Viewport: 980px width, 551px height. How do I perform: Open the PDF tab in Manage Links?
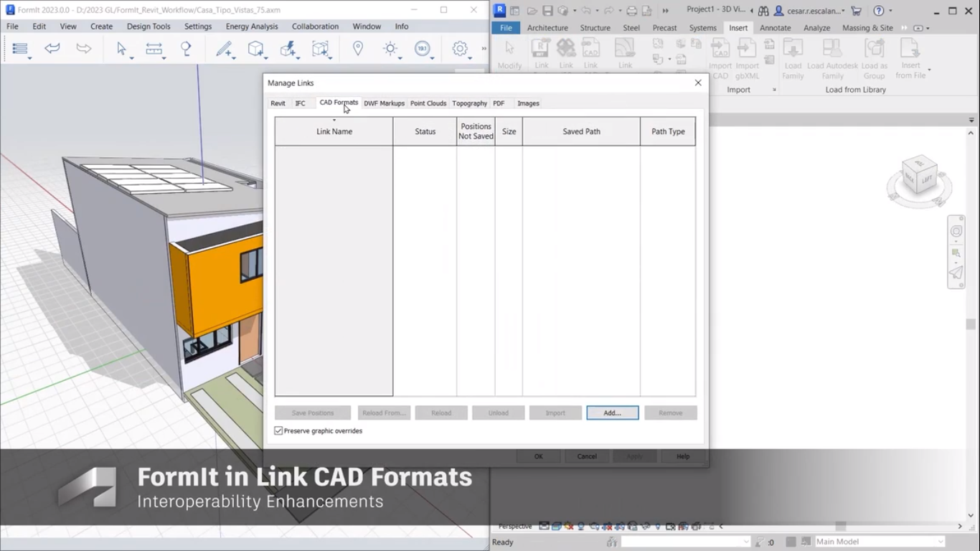(x=499, y=103)
